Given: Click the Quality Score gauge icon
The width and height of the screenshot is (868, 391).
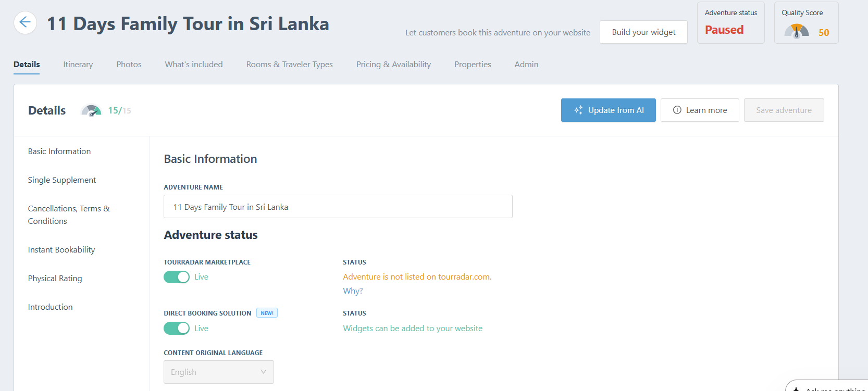Looking at the screenshot, I should pos(796,32).
